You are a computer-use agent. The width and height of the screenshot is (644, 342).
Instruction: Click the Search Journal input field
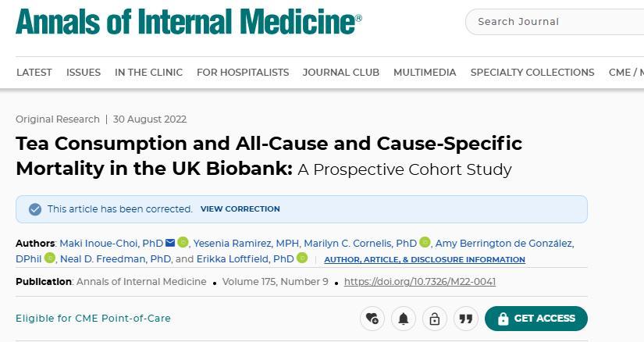[x=554, y=22]
